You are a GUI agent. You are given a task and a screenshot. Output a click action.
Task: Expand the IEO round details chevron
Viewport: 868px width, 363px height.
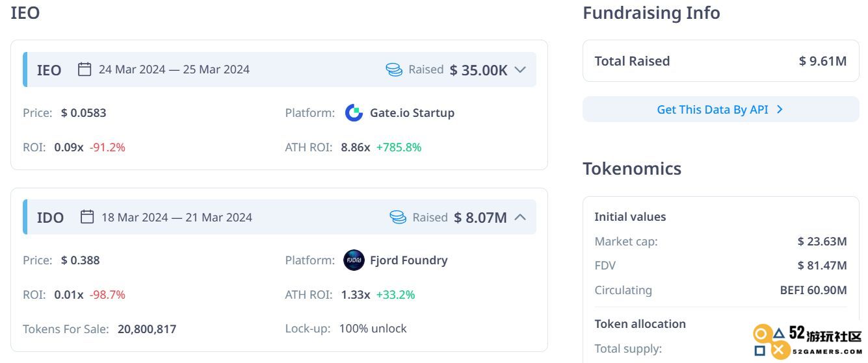click(x=519, y=69)
